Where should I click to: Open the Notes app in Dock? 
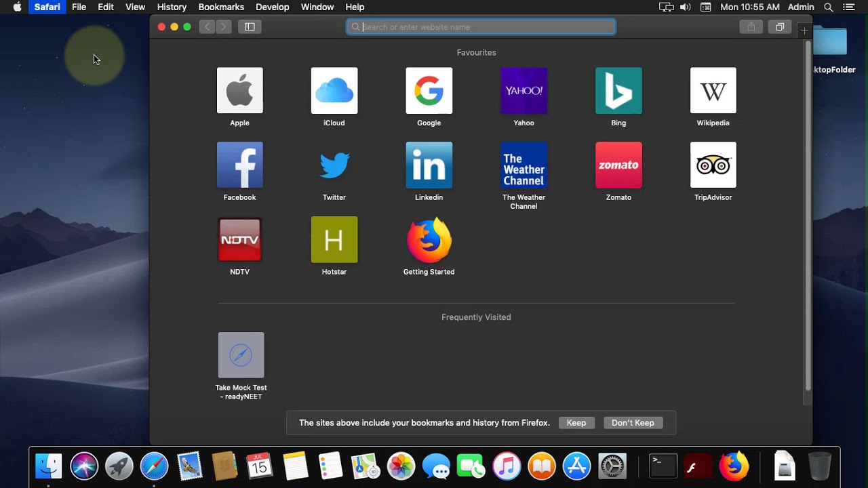[x=296, y=466]
